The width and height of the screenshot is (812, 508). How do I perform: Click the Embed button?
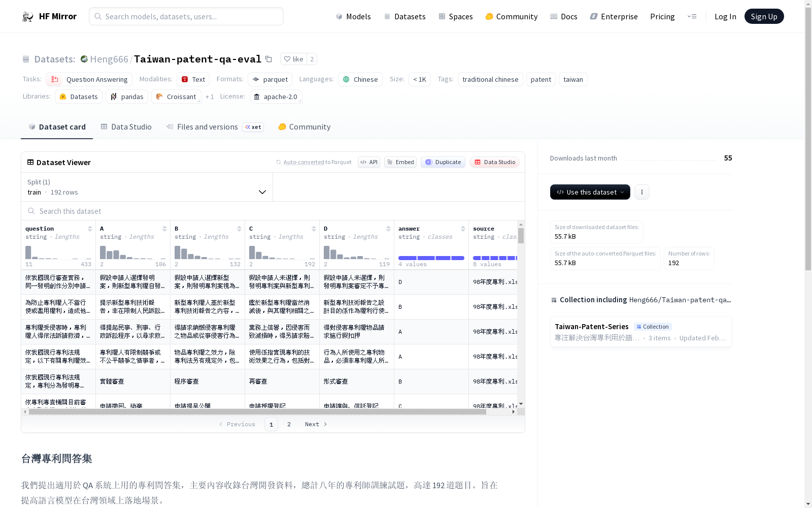(400, 162)
